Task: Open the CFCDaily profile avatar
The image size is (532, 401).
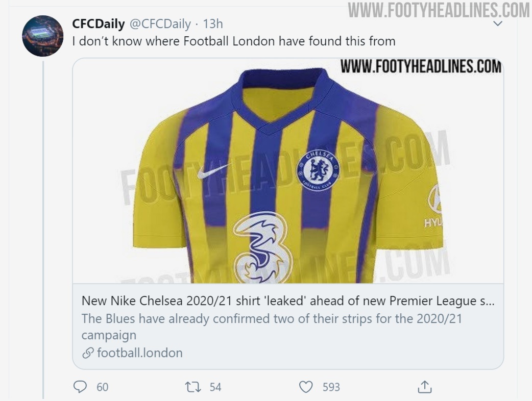Action: (x=43, y=36)
